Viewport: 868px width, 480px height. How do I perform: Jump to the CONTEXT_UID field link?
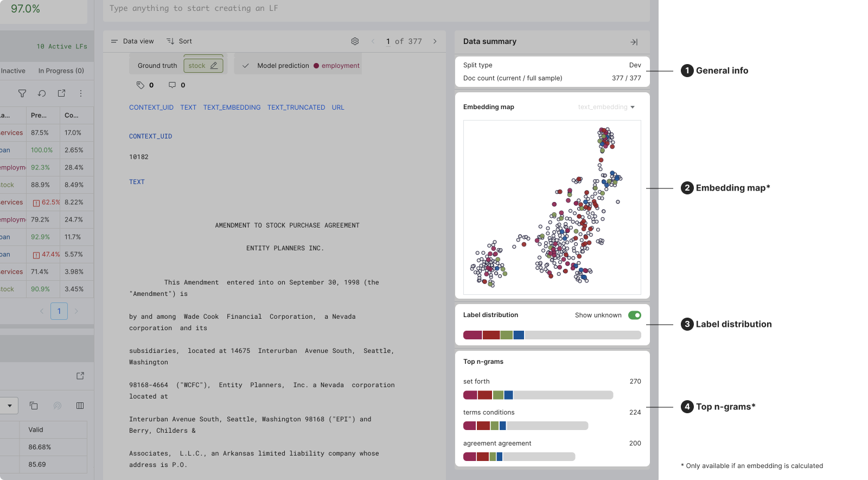tap(151, 108)
